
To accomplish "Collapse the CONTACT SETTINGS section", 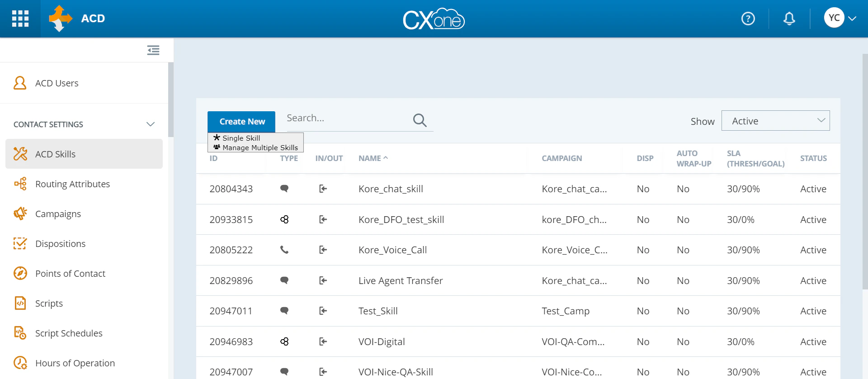I will coord(151,124).
